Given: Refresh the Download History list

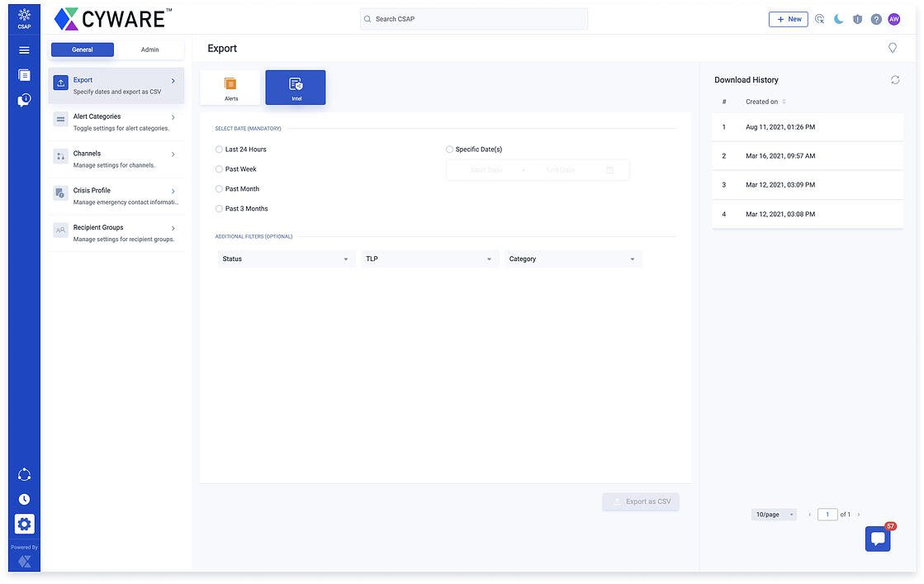Looking at the screenshot, I should [895, 80].
